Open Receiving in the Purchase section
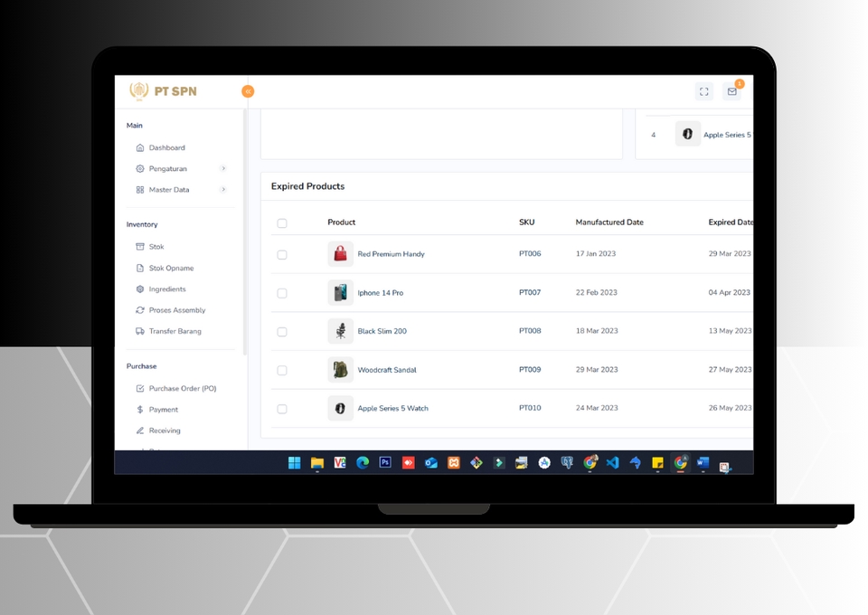Image resolution: width=868 pixels, height=615 pixels. coord(165,430)
